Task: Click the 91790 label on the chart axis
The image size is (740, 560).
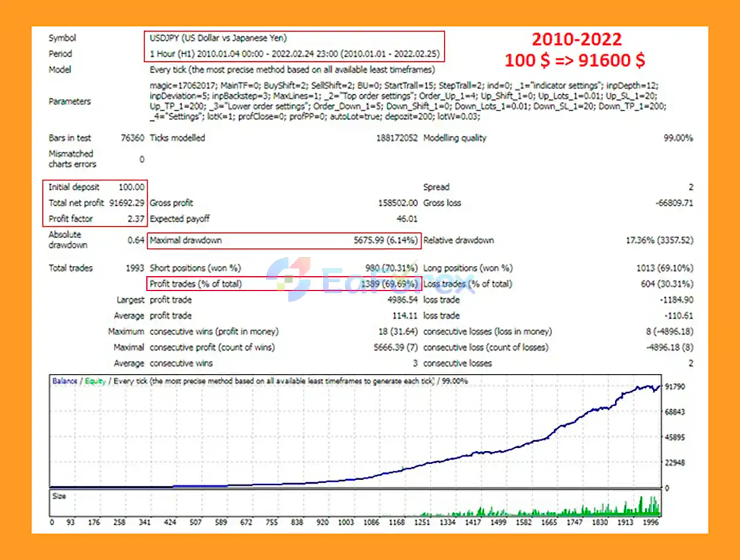Action: [675, 387]
